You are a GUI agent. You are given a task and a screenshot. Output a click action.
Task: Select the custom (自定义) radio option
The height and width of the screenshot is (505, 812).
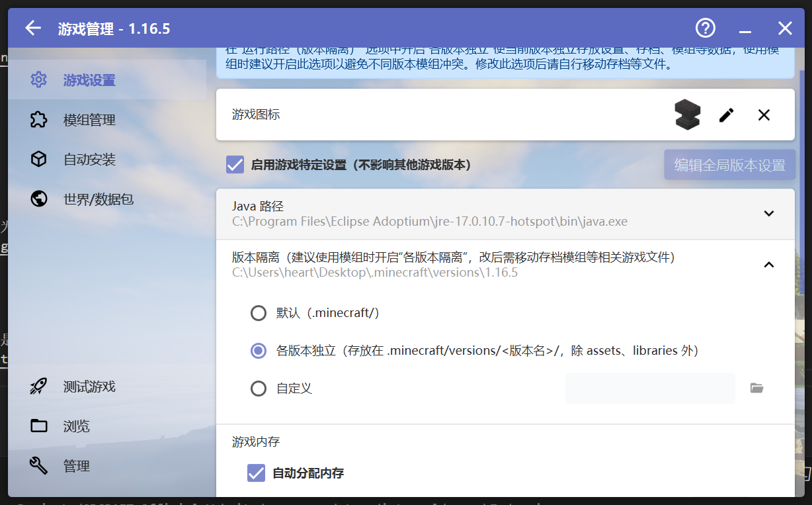tap(259, 389)
